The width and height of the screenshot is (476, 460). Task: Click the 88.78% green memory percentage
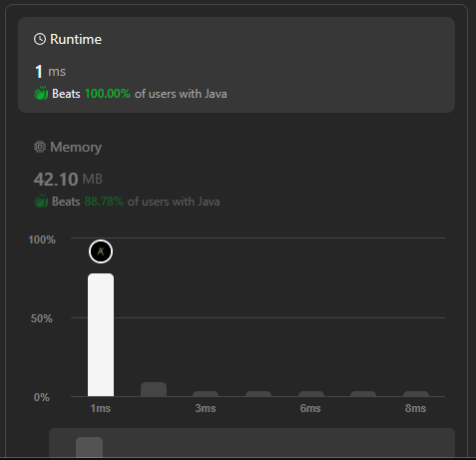click(x=104, y=202)
